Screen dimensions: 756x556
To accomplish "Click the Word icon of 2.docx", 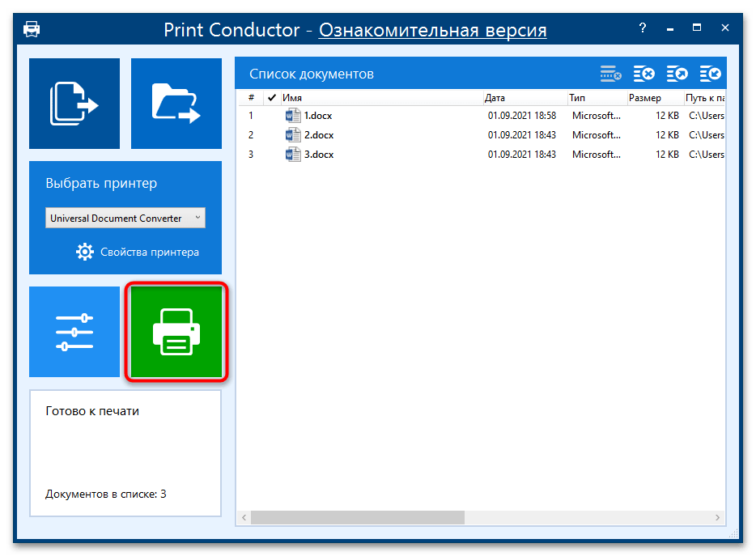I will coord(293,135).
